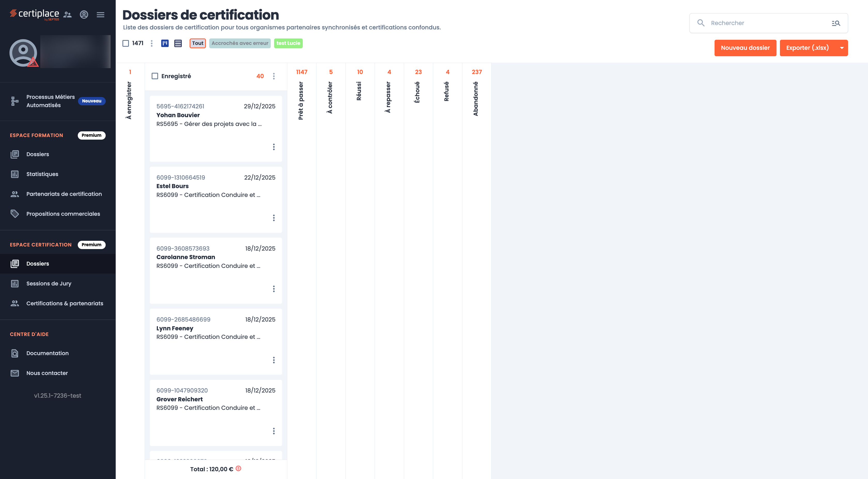The height and width of the screenshot is (479, 868).
Task: Select the Accrochés avec erreur filter
Action: tap(239, 43)
